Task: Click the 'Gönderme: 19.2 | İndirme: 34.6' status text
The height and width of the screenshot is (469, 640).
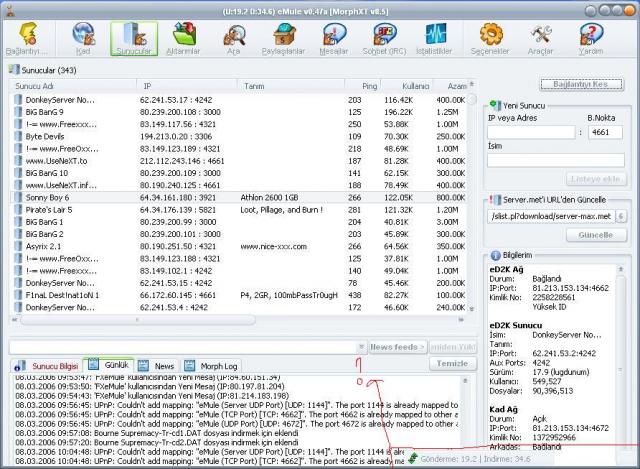Action: tap(476, 459)
